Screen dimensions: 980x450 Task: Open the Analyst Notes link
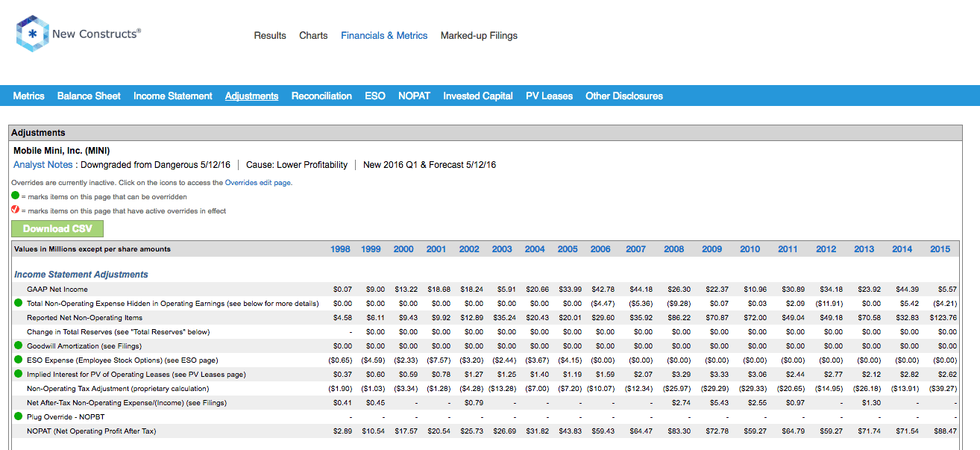[x=43, y=165]
